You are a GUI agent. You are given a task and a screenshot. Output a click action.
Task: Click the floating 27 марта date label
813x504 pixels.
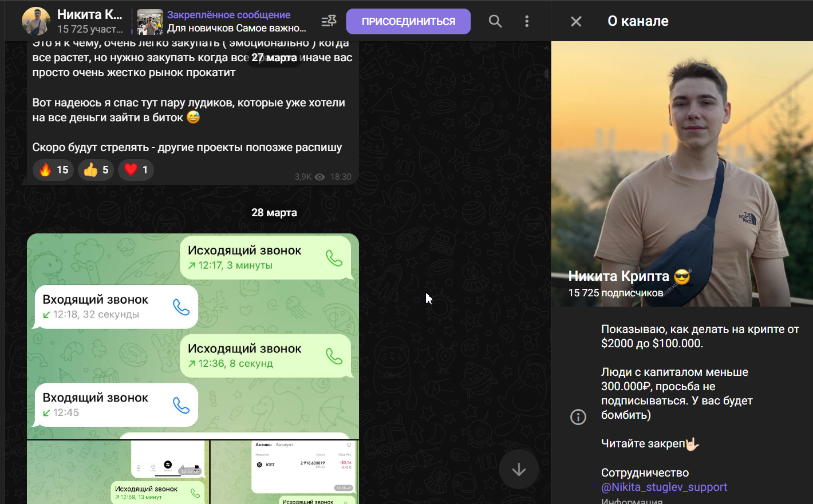(x=274, y=58)
